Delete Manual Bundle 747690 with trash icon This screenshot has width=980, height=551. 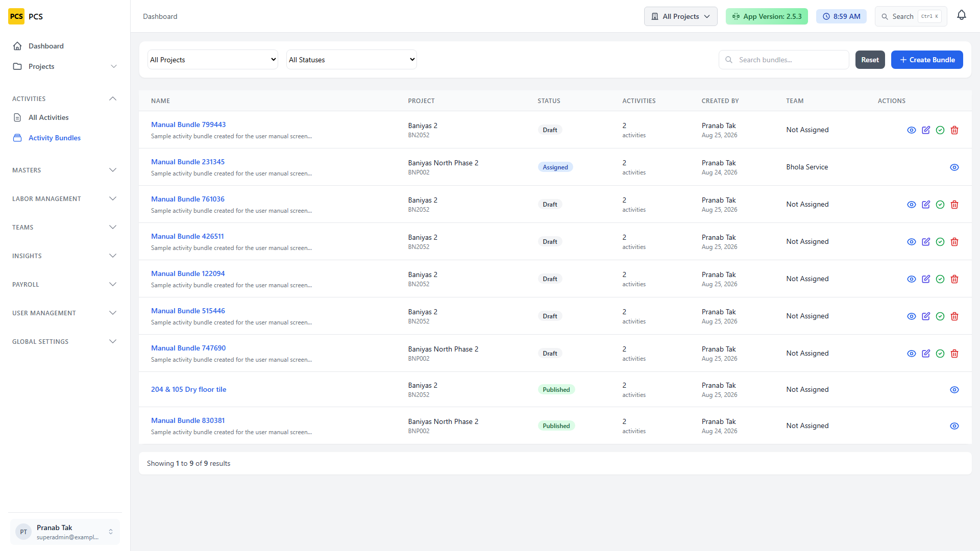(x=954, y=354)
